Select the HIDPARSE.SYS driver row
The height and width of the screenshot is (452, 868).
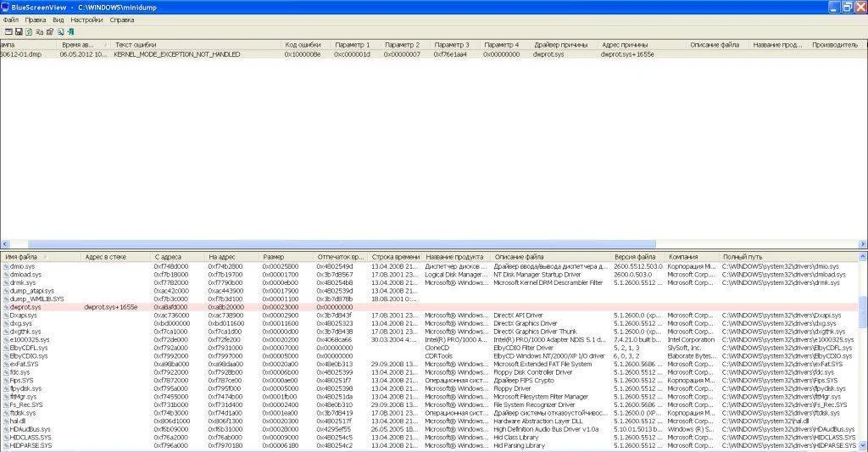[430, 445]
